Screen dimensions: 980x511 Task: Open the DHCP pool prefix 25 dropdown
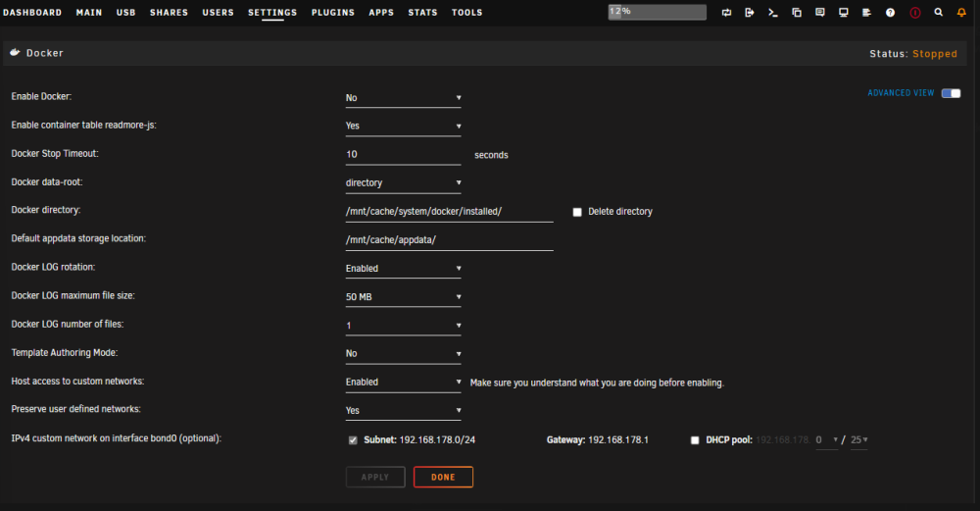coord(858,440)
